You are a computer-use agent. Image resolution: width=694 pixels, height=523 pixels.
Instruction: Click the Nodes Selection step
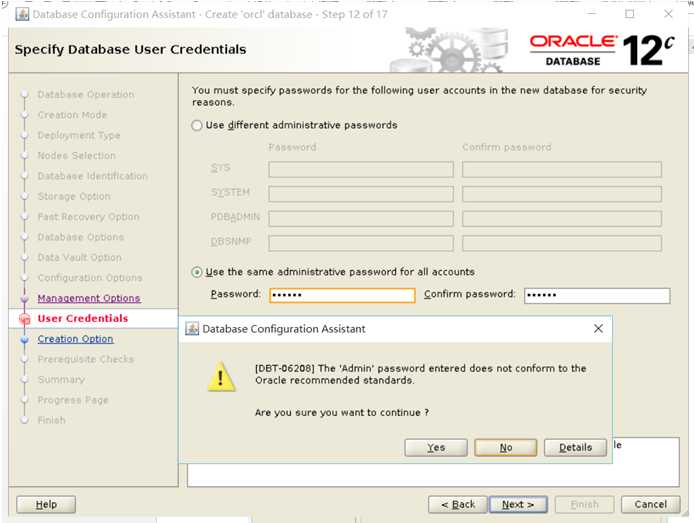(x=77, y=156)
